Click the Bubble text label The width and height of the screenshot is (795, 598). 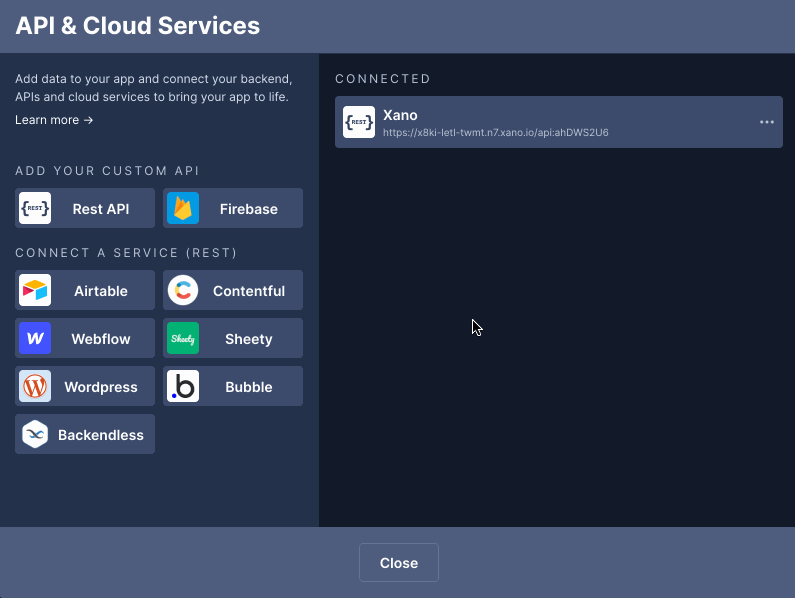[x=249, y=387]
